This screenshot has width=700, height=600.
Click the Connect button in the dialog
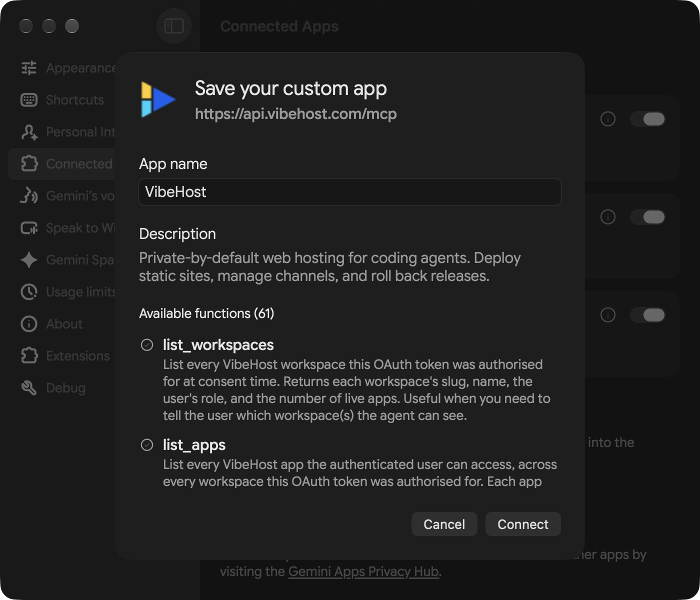523,524
